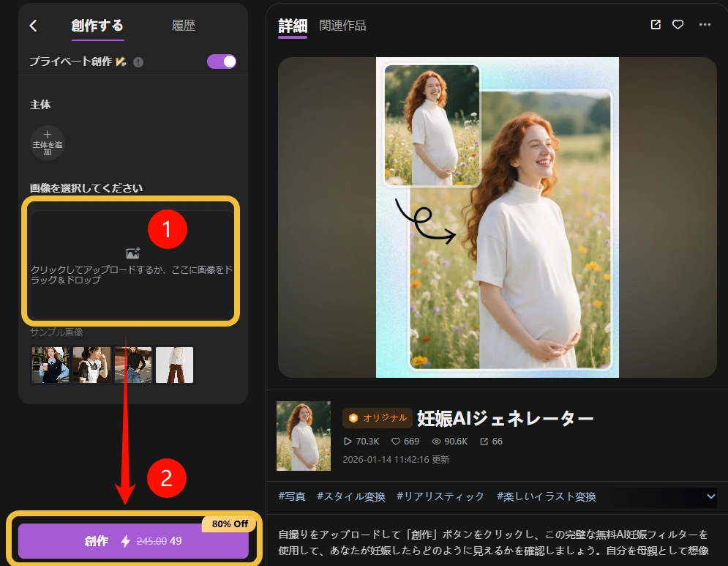Expand the hashtag list chevron
Viewport: 728px width, 566px height.
tap(710, 496)
